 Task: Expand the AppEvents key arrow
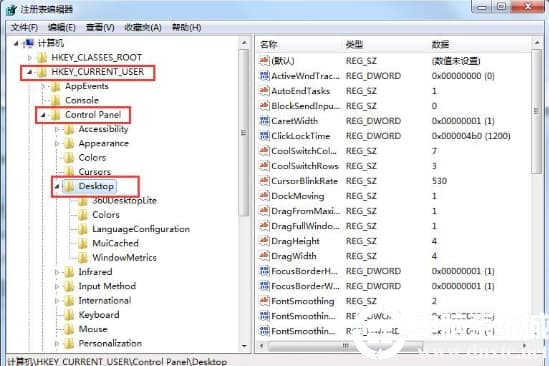click(43, 86)
